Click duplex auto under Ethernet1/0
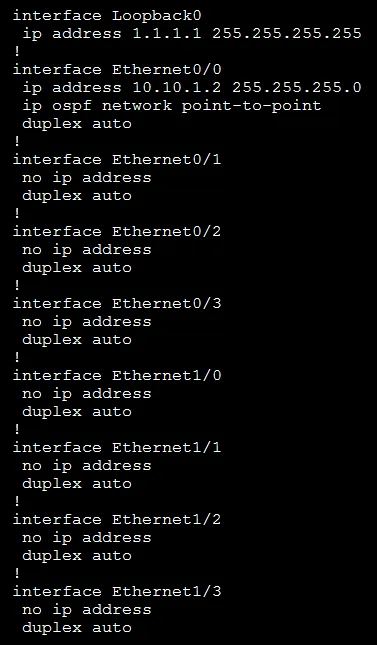The height and width of the screenshot is (645, 377). coord(77,412)
